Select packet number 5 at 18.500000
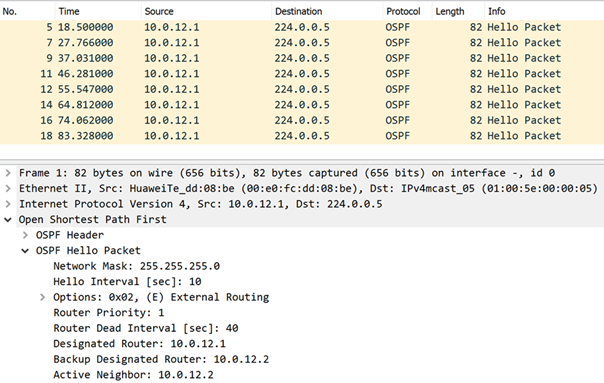The width and height of the screenshot is (604, 383). [x=302, y=27]
